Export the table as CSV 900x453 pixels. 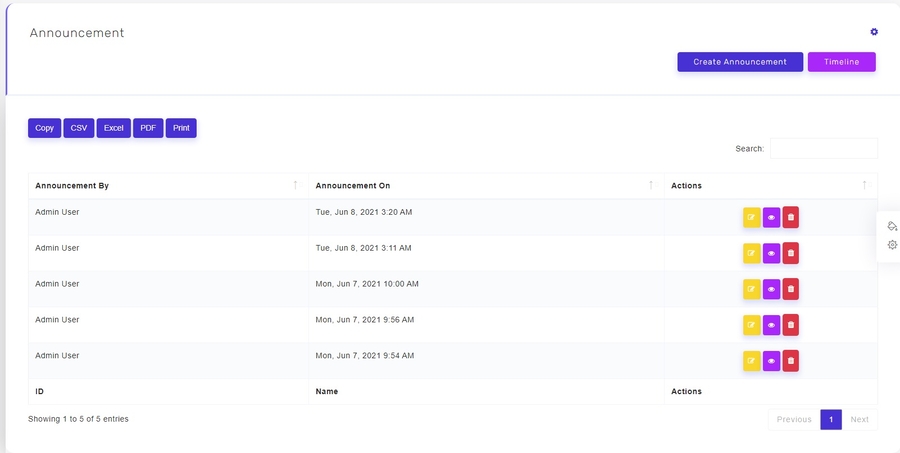(79, 128)
